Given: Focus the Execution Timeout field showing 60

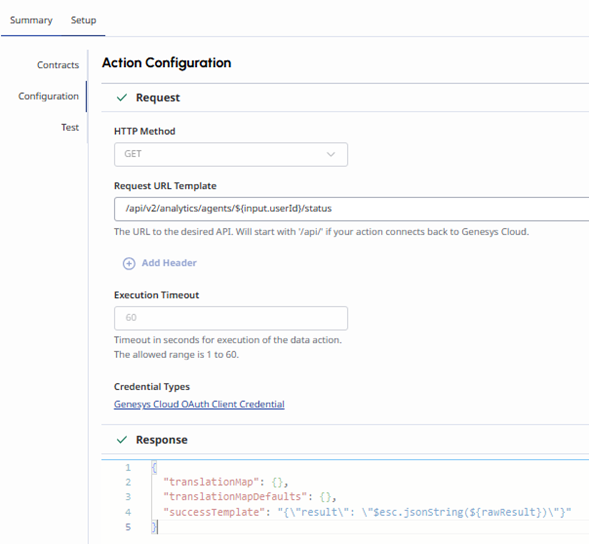Looking at the screenshot, I should click(231, 318).
